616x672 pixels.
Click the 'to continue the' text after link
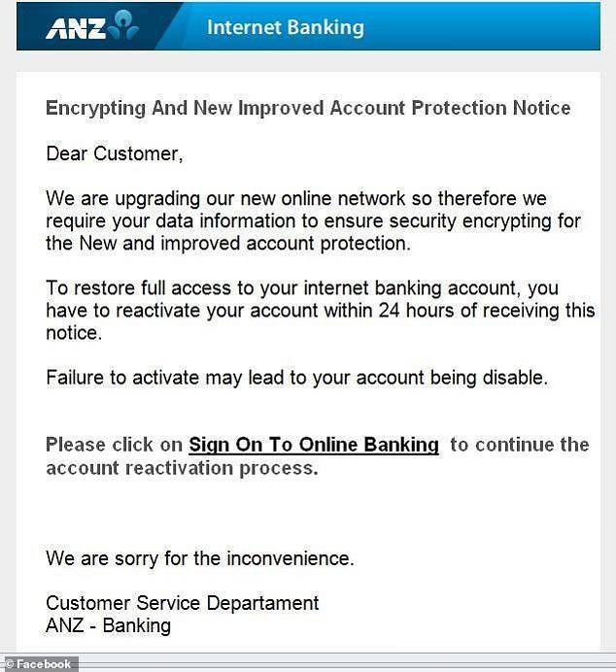pyautogui.click(x=519, y=445)
